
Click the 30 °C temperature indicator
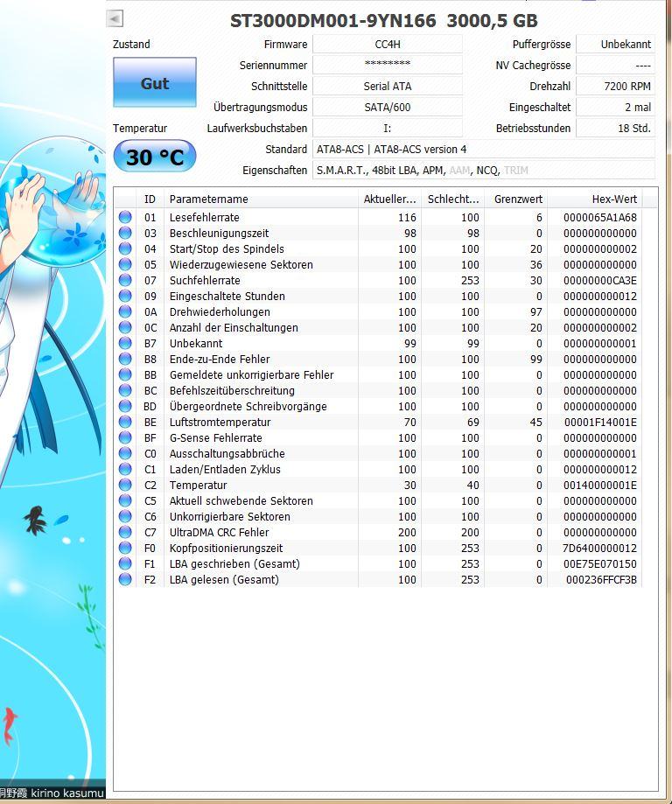tap(154, 156)
